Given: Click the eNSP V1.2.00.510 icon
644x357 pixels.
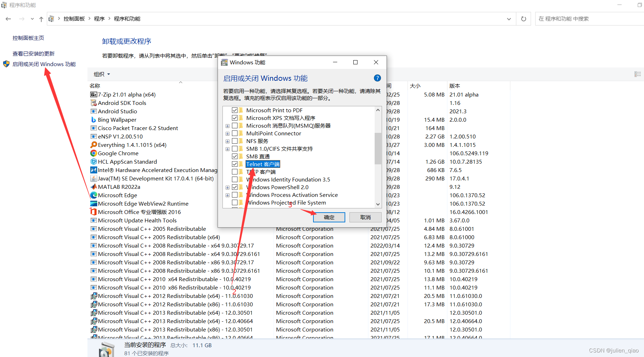Looking at the screenshot, I should (x=93, y=136).
